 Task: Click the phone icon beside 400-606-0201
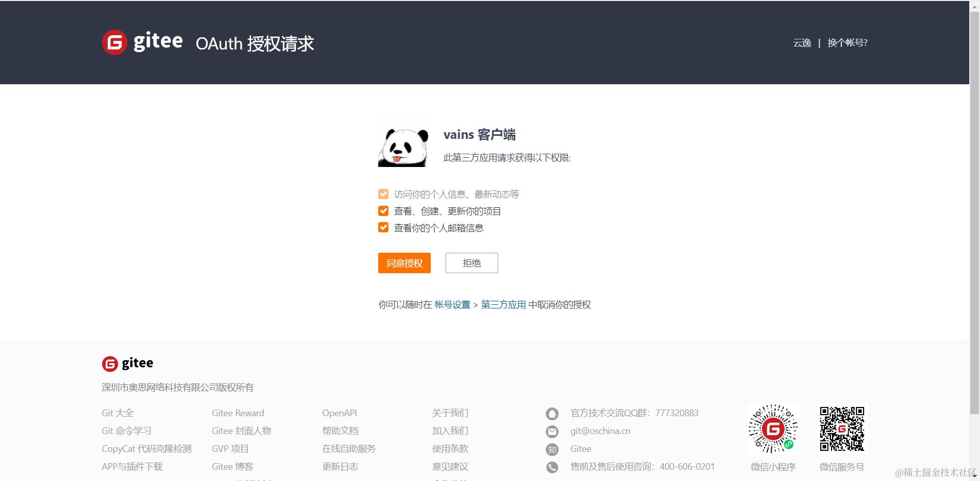point(552,467)
